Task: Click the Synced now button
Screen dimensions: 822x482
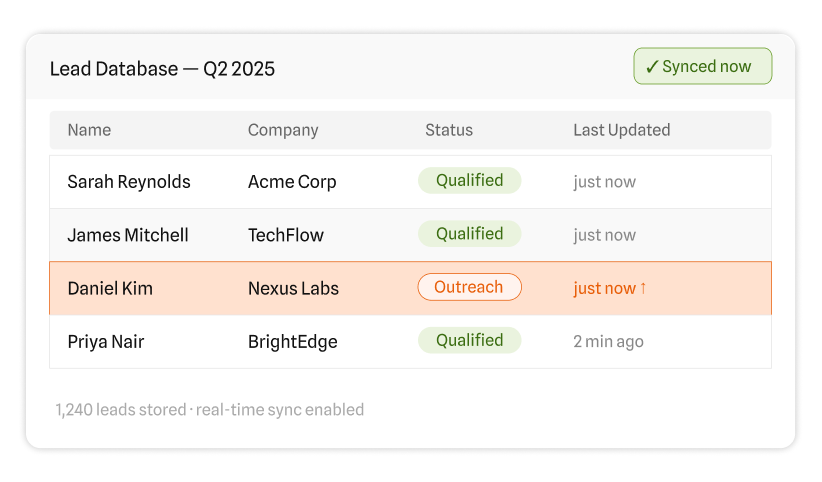Action: pyautogui.click(x=702, y=67)
